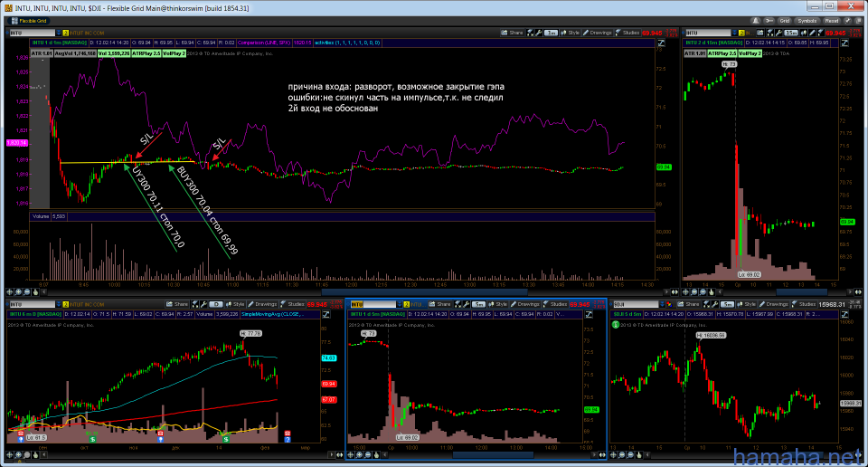The width and height of the screenshot is (868, 467).
Task: Expand symbol dropdown arrow in INTU 5m chart
Action: 400,304
